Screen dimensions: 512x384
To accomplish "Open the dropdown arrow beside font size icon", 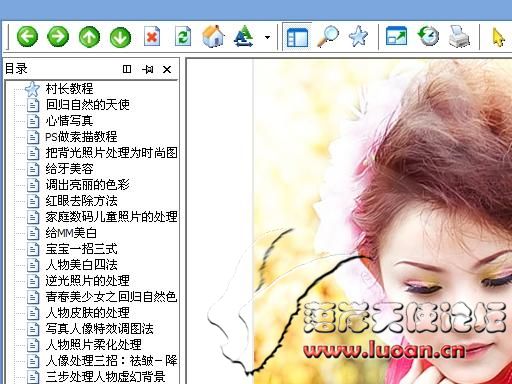I will (267, 37).
